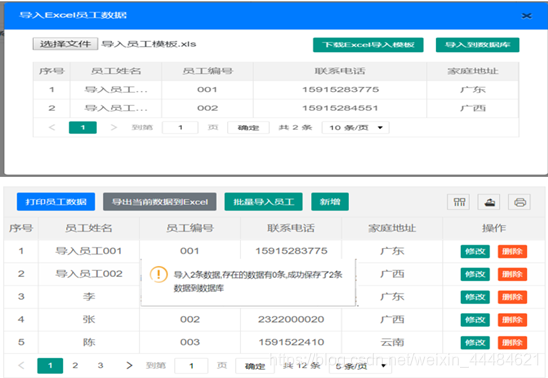Go to next page arrow in main table
Screen dimensions: 548x378
(x=129, y=365)
